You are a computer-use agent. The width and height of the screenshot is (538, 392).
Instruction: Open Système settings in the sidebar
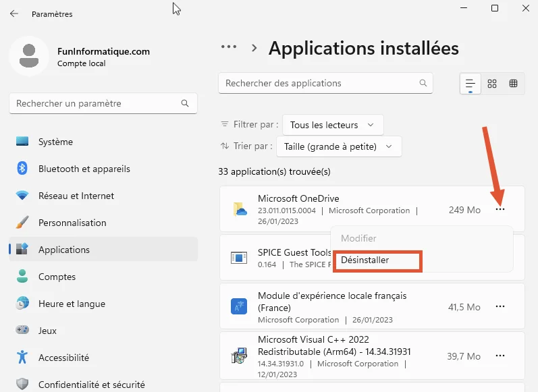point(55,142)
